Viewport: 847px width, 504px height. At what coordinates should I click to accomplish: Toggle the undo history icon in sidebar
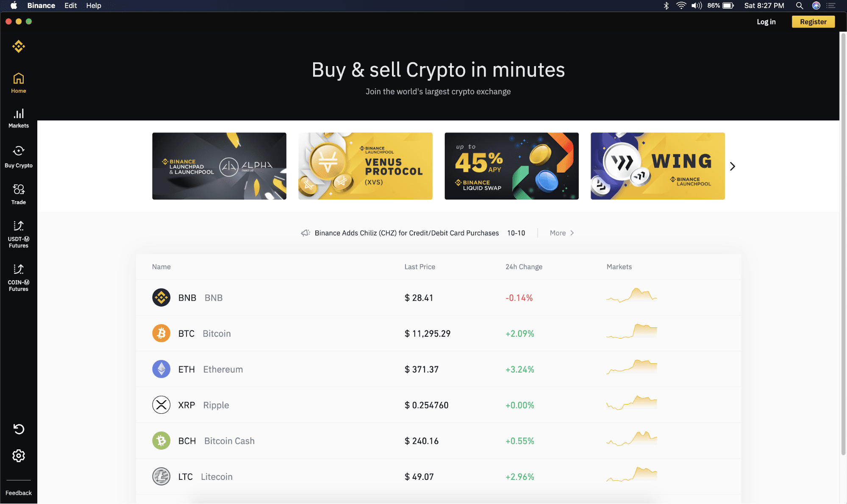click(18, 429)
